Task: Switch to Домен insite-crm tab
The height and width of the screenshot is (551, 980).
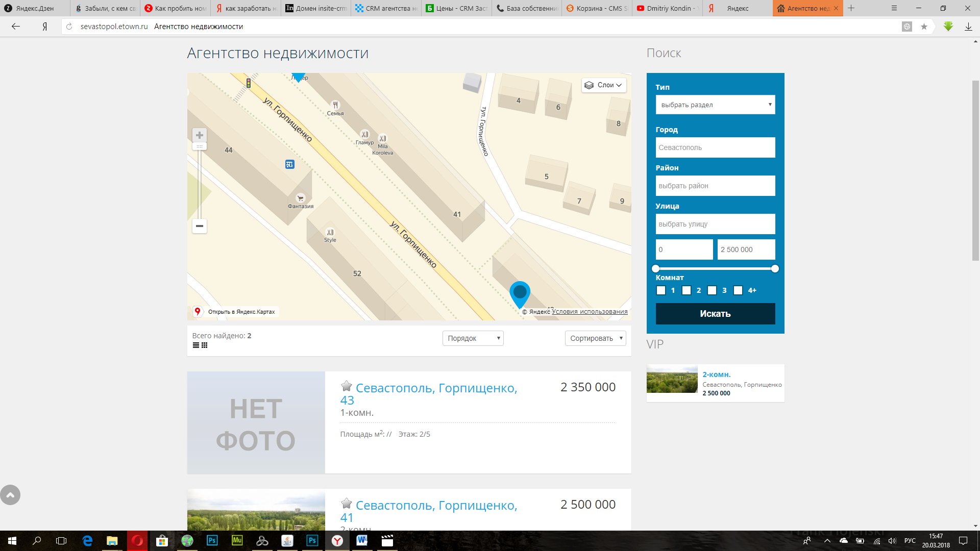Action: (x=316, y=8)
